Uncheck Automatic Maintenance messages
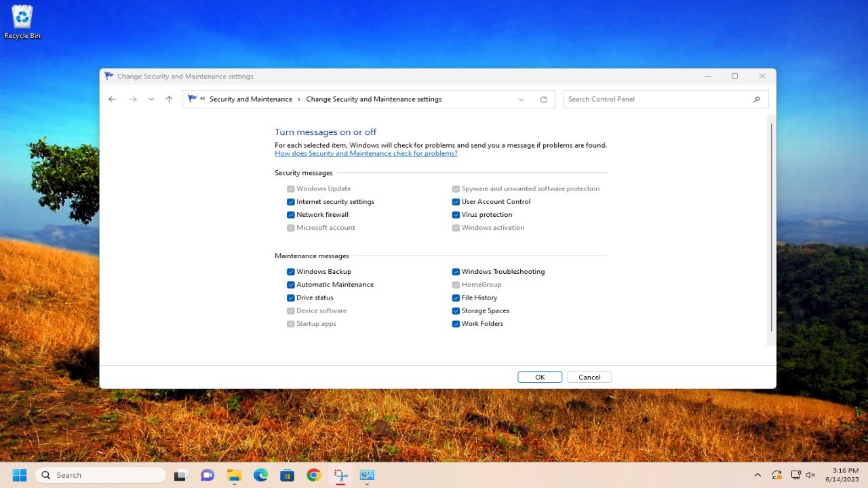 click(291, 285)
